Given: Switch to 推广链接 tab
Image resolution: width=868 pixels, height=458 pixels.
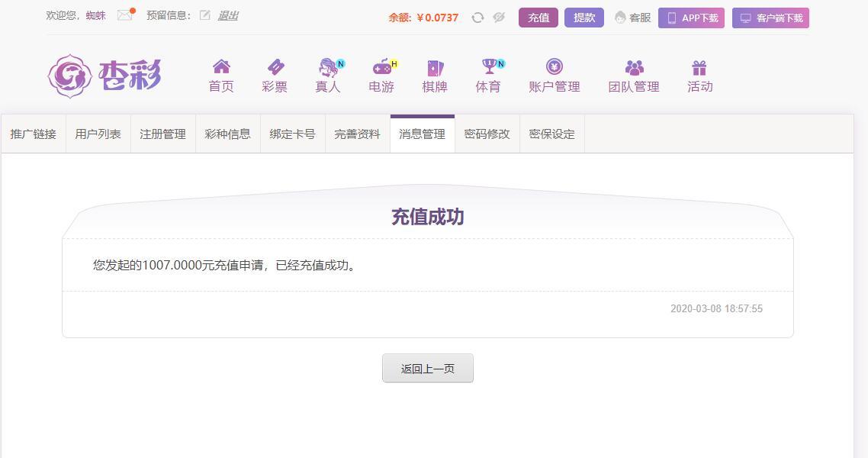Looking at the screenshot, I should tap(34, 134).
